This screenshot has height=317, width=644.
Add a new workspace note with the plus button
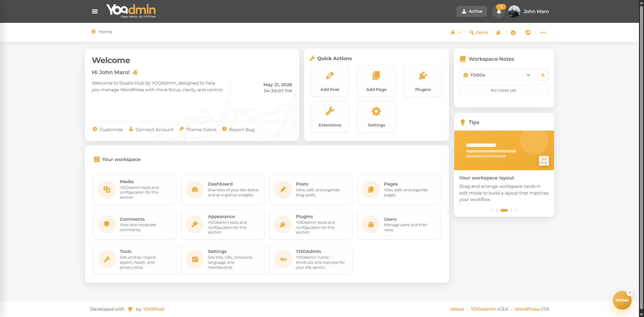coord(543,75)
